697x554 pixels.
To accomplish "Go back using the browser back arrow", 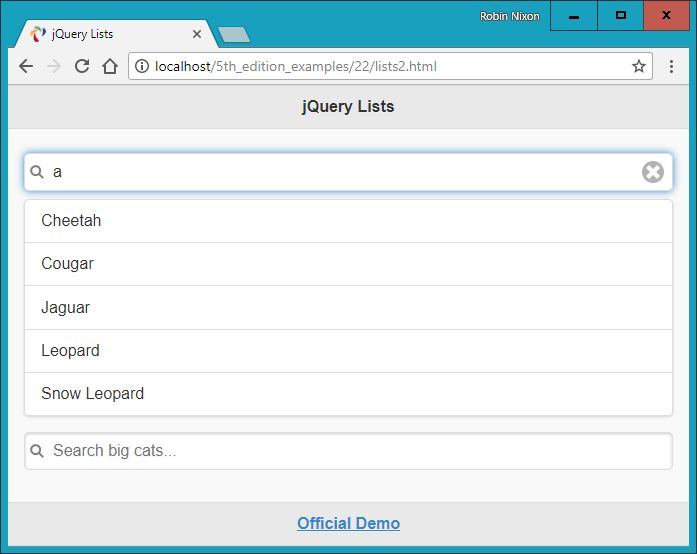I will point(26,66).
